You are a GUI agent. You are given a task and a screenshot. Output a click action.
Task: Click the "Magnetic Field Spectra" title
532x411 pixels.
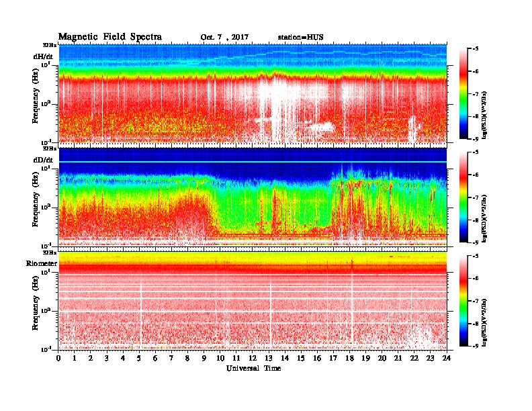point(110,37)
